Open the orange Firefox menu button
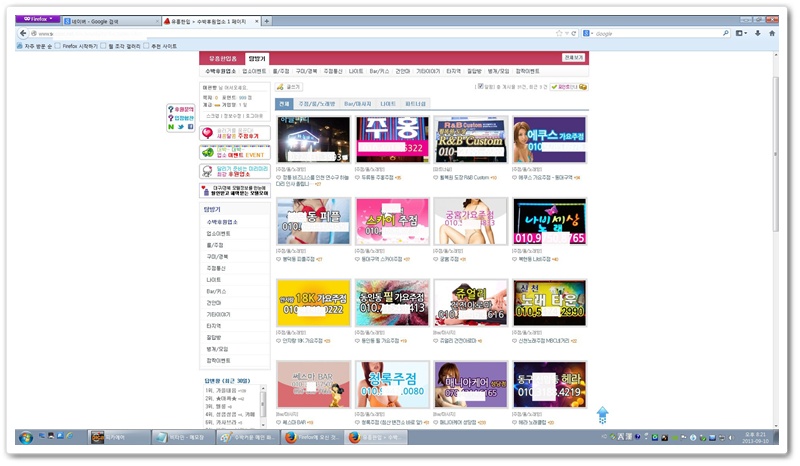Image resolution: width=800 pixels, height=466 pixels. pos(38,19)
